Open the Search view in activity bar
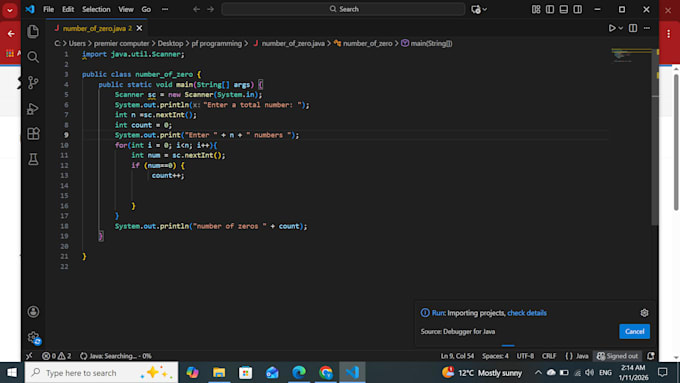The image size is (680, 383). (x=33, y=57)
